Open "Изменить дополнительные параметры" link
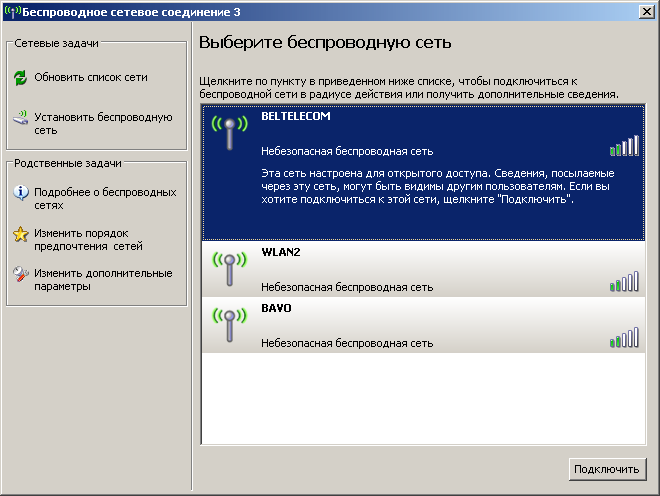 103,280
